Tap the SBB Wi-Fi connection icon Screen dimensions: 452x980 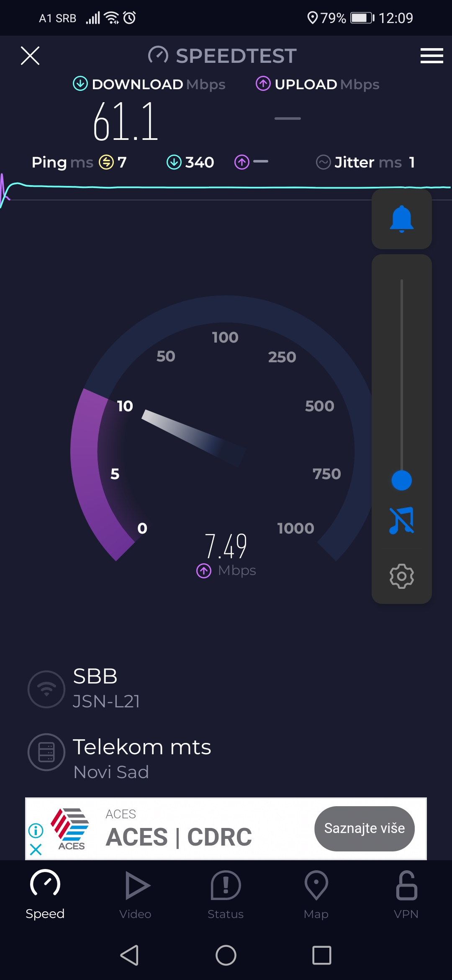pos(46,689)
